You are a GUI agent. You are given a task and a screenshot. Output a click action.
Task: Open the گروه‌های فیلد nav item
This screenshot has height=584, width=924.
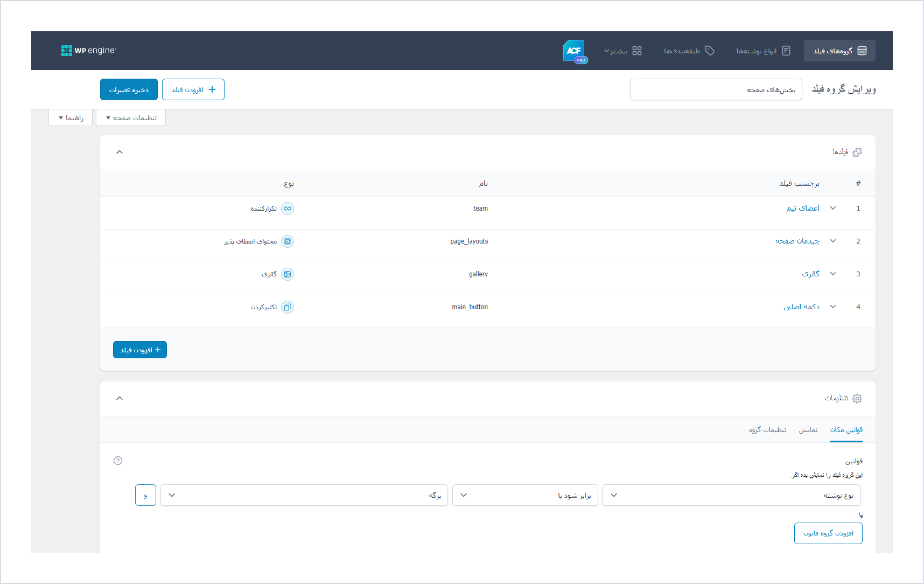(x=839, y=51)
